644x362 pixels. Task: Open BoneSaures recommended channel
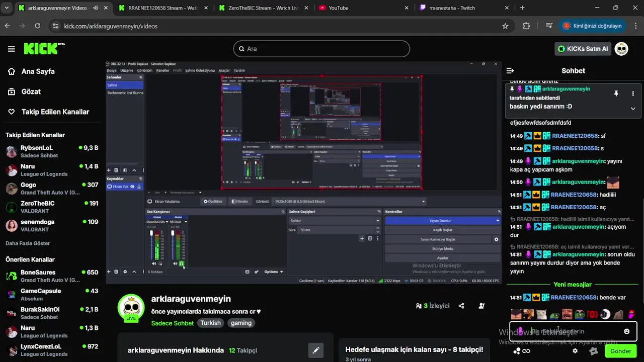[x=52, y=276]
